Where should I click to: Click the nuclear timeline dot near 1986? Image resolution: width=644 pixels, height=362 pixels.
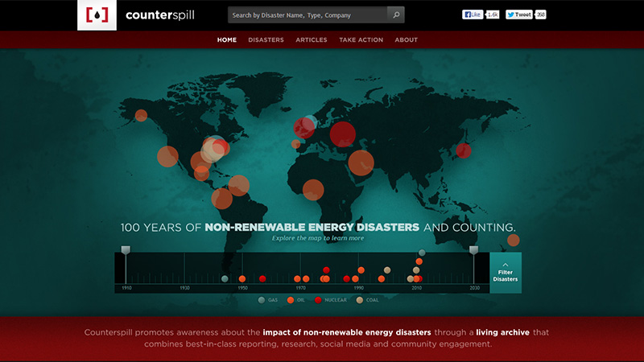pos(347,279)
